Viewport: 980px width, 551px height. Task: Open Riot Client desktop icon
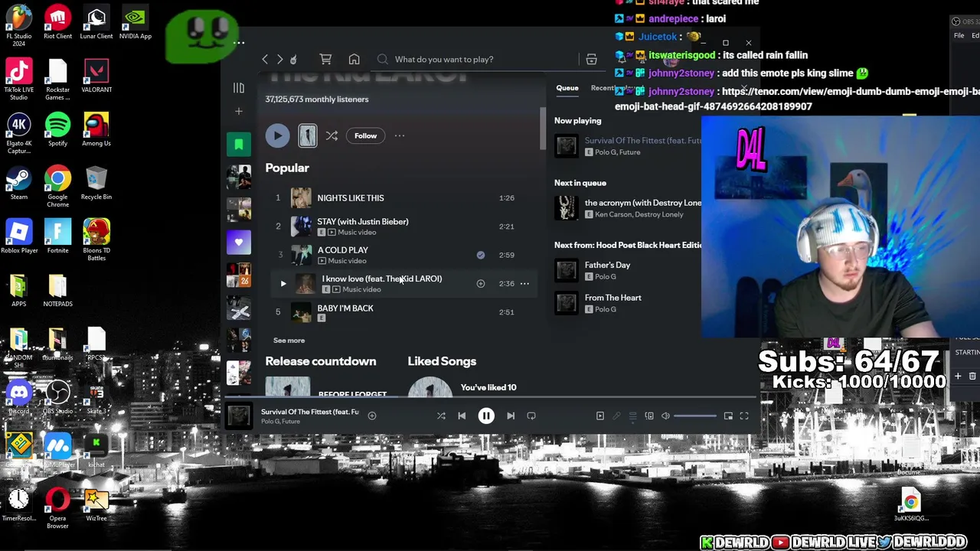(x=57, y=23)
